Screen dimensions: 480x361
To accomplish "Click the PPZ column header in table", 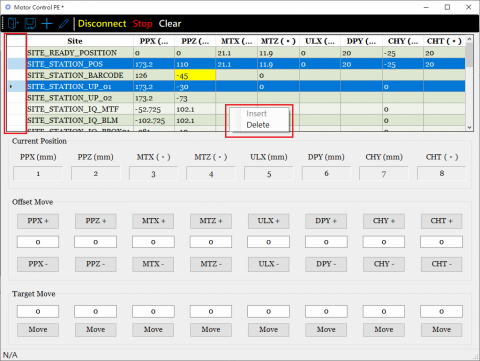I will pyautogui.click(x=195, y=41).
